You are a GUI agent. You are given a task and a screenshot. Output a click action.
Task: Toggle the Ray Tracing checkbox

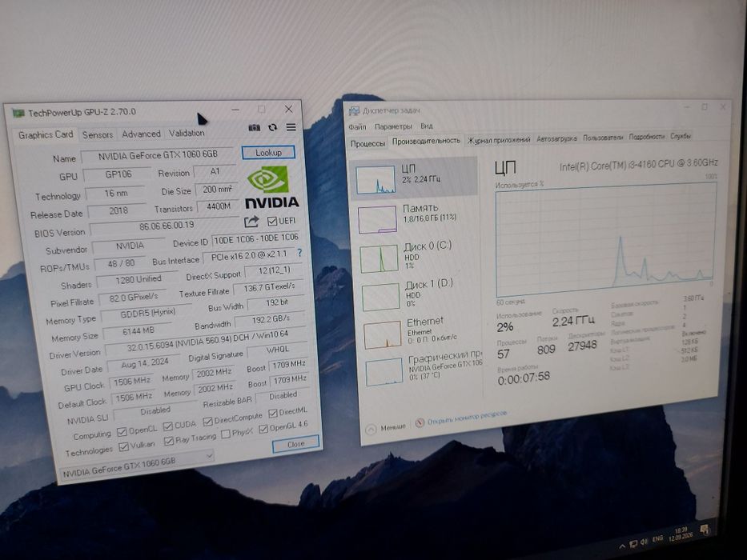tap(169, 442)
